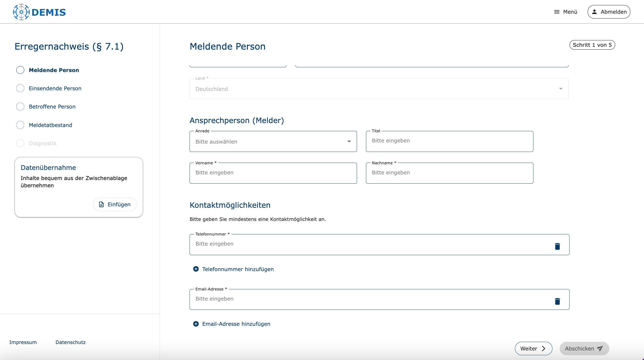Go to Meldetatbestand step in sidebar
This screenshot has width=644, height=360.
tap(50, 125)
